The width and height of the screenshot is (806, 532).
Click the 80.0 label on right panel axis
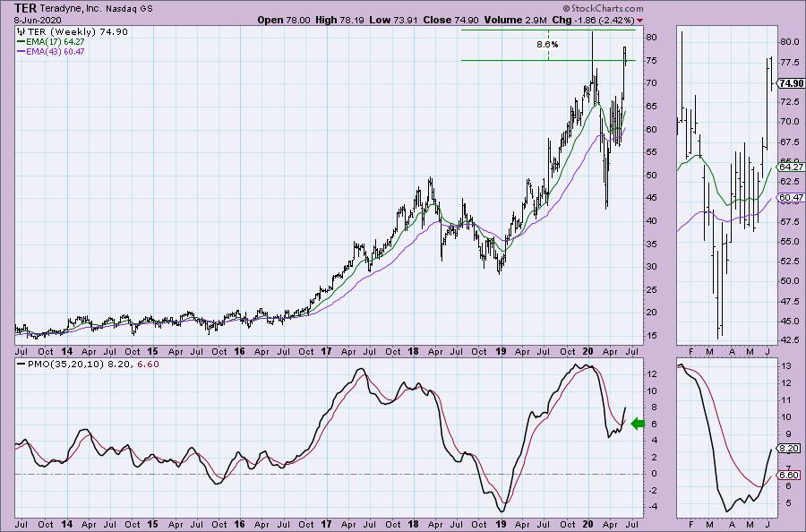(790, 42)
